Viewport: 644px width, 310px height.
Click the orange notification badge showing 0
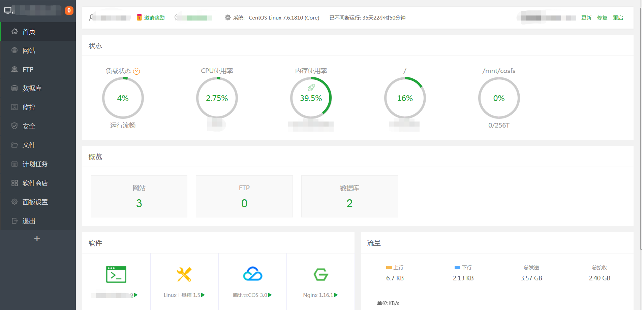point(69,10)
